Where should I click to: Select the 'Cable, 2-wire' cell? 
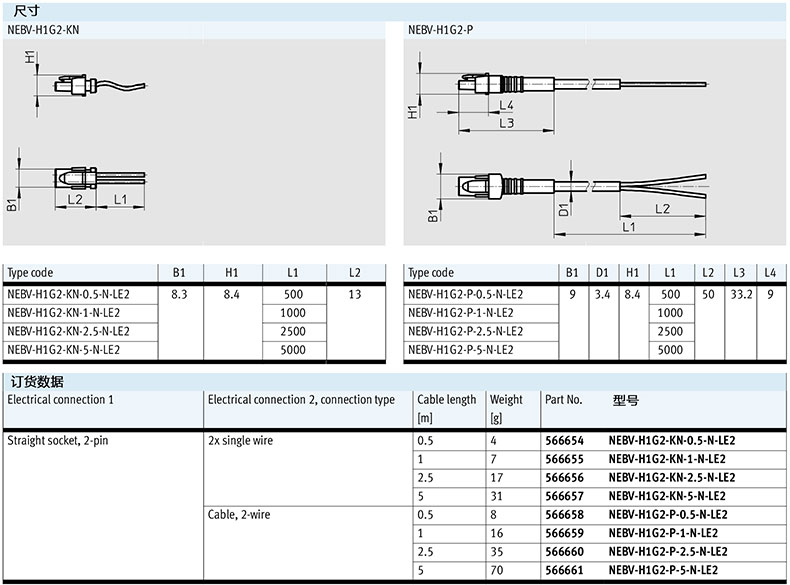[238, 514]
